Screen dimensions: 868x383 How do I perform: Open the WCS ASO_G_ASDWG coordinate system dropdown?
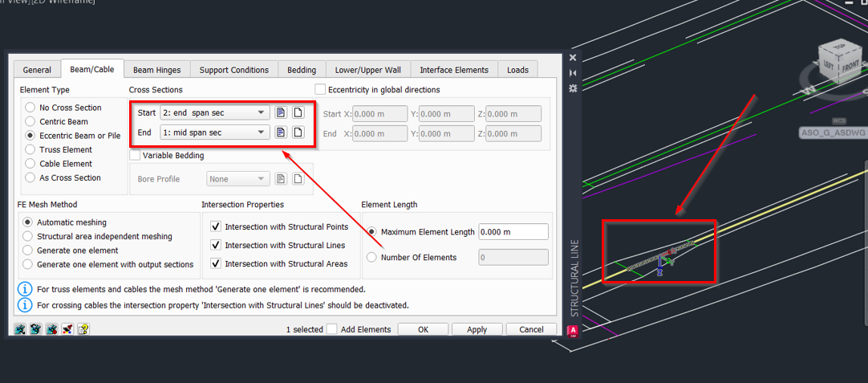click(834, 132)
